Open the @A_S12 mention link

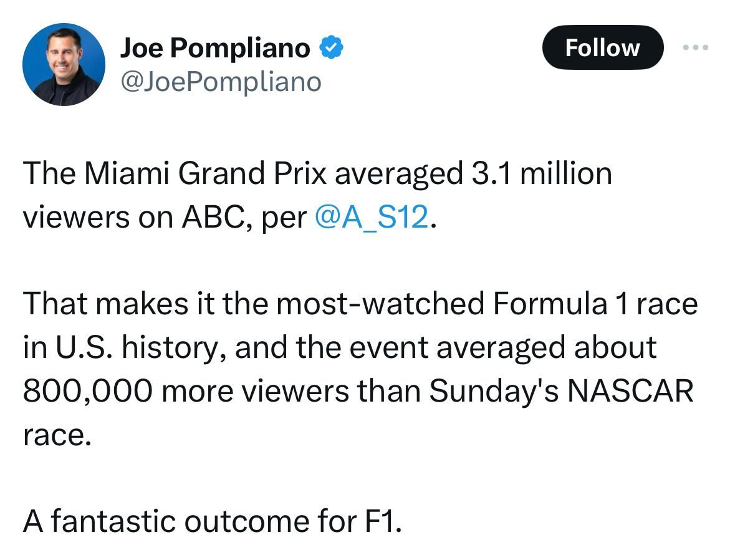point(372,218)
